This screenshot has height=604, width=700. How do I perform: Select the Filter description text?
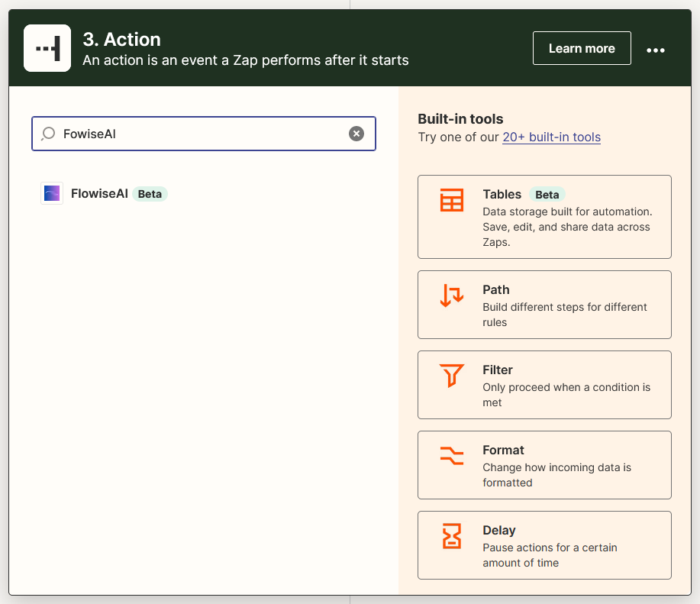pos(566,395)
